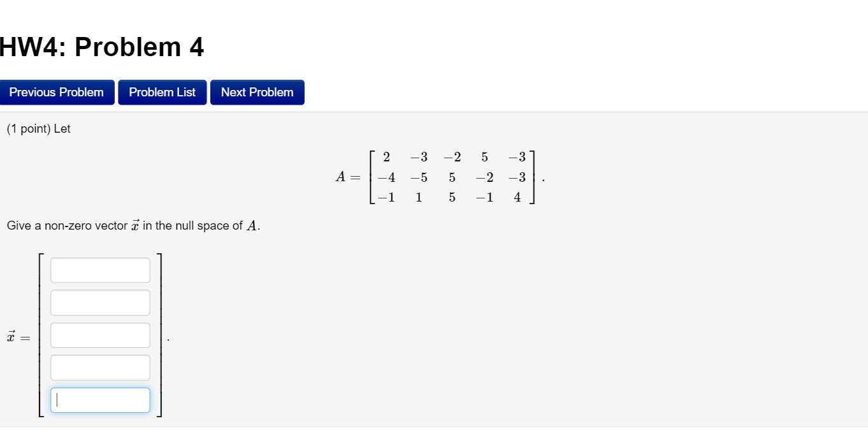
Task: Click the middle answer box in the vector
Action: point(99,335)
